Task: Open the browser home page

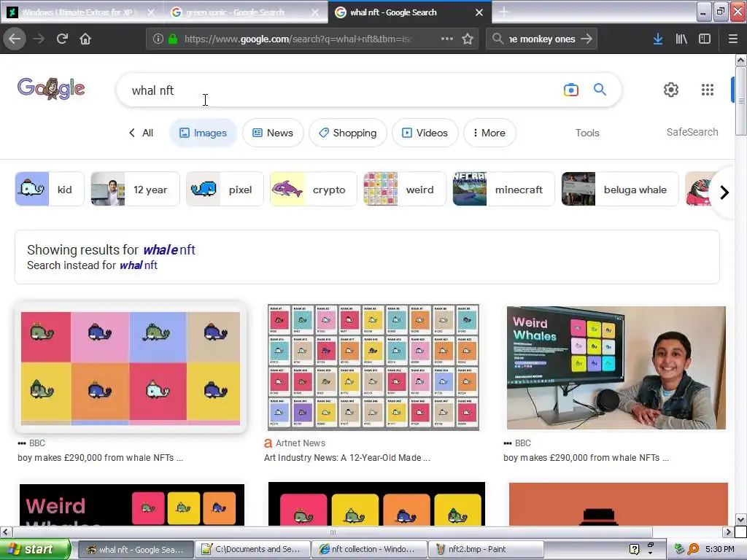Action: click(x=85, y=39)
